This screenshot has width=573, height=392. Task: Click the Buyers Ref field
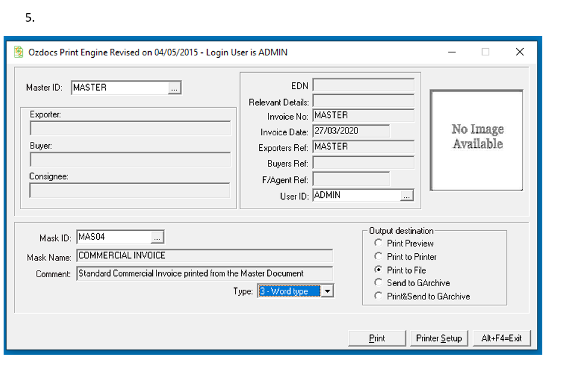364,163
